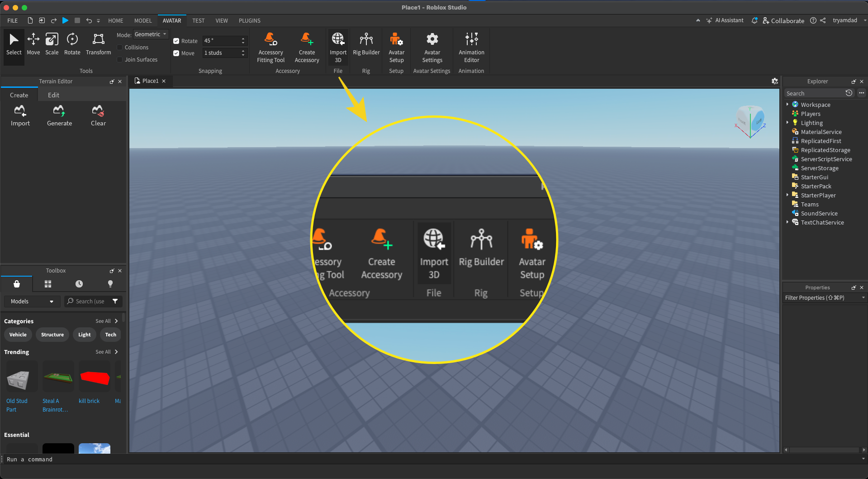Open Toolbox creations lightbulb tab

pyautogui.click(x=110, y=284)
